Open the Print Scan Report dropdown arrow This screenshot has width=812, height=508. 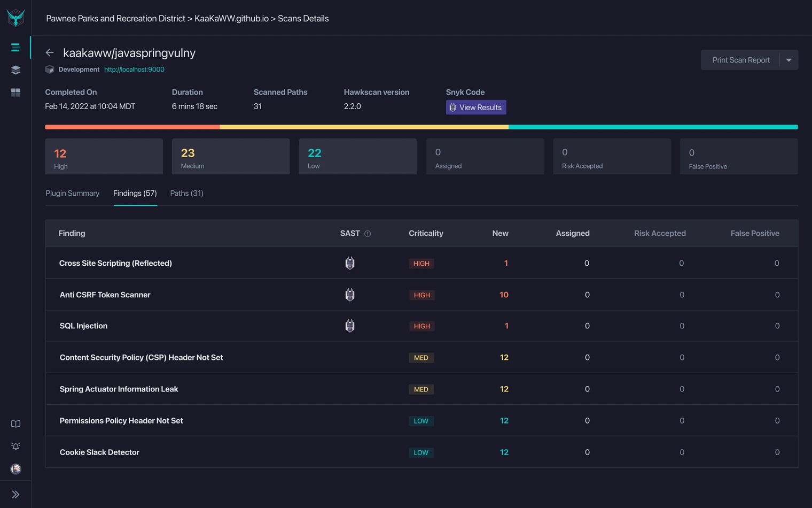coord(789,59)
